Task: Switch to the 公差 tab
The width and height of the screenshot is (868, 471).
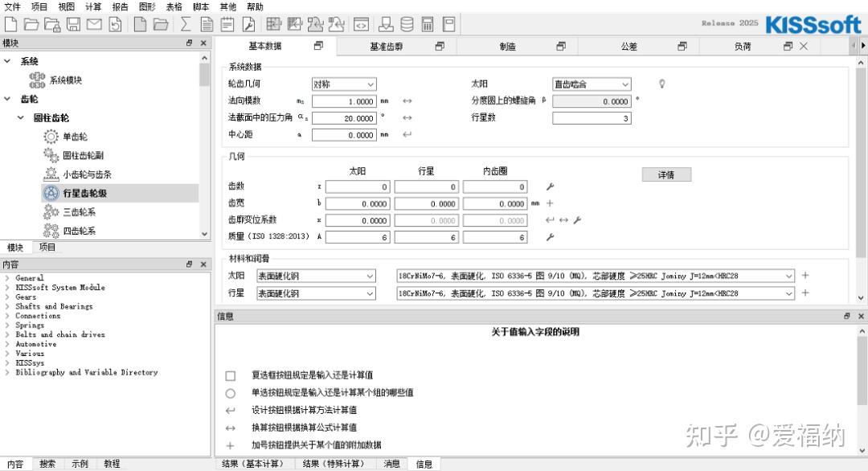Action: (628, 47)
